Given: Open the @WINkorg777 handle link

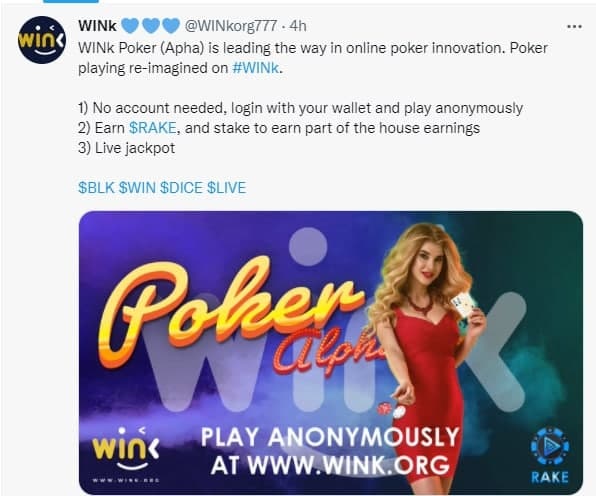Looking at the screenshot, I should (x=231, y=26).
